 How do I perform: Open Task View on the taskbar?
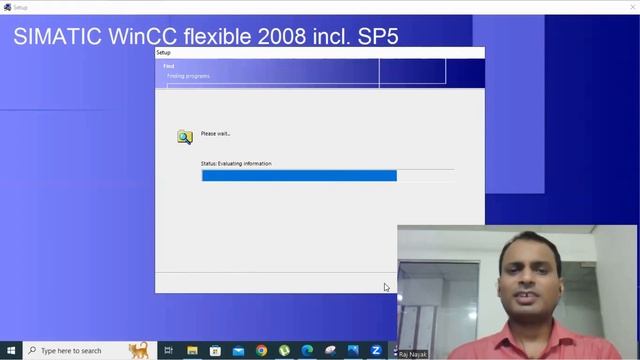(x=169, y=350)
